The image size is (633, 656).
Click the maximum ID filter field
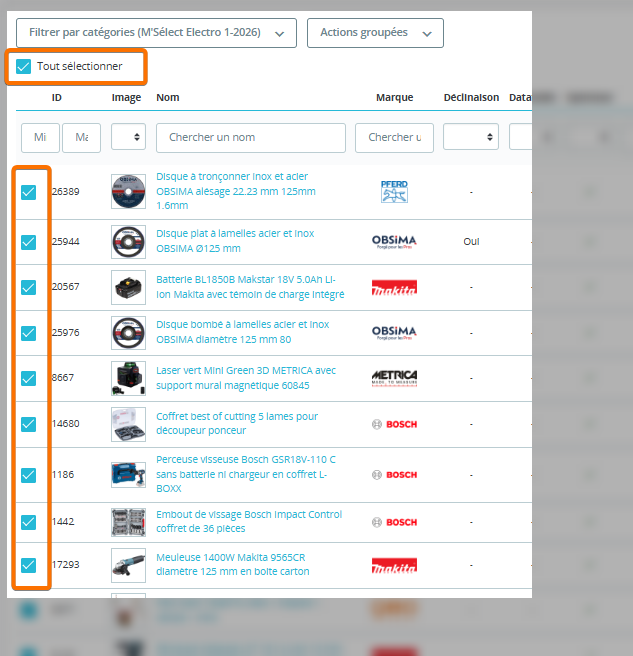click(82, 138)
